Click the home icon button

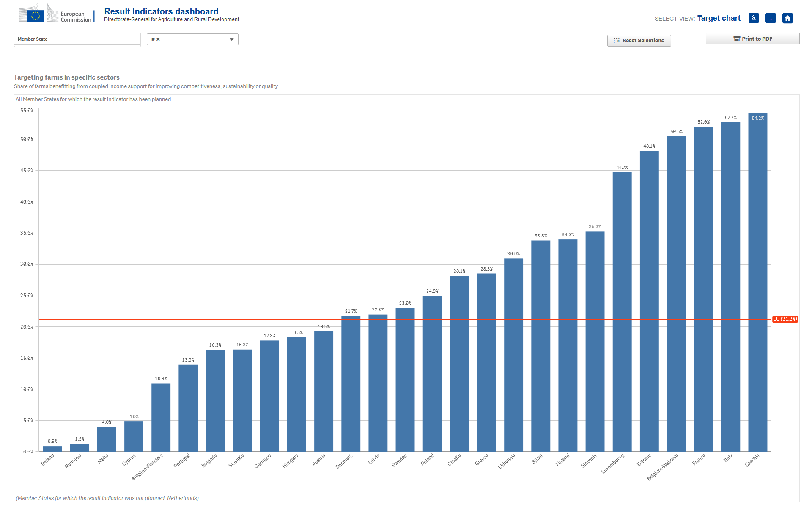pyautogui.click(x=787, y=18)
